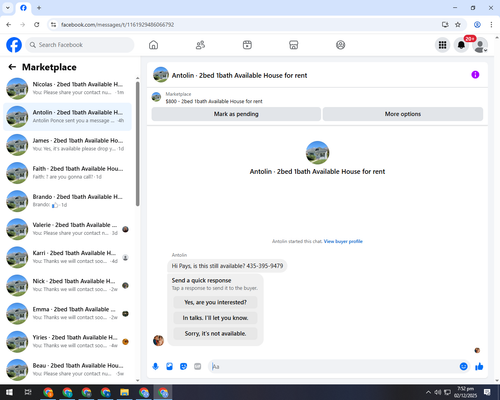500x400 pixels.
Task: Click the taskbar clock
Action: (x=465, y=392)
